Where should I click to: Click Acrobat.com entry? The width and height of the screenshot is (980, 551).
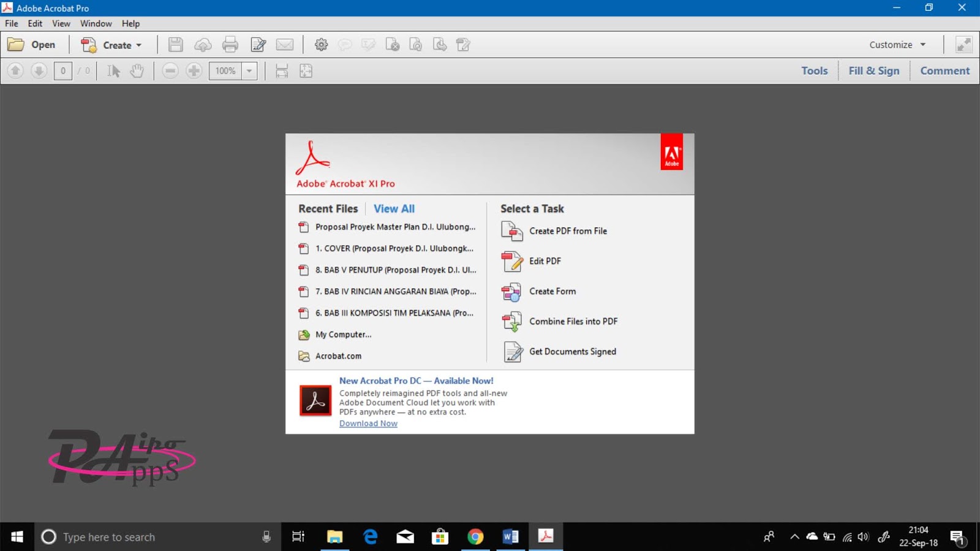[x=330, y=356]
